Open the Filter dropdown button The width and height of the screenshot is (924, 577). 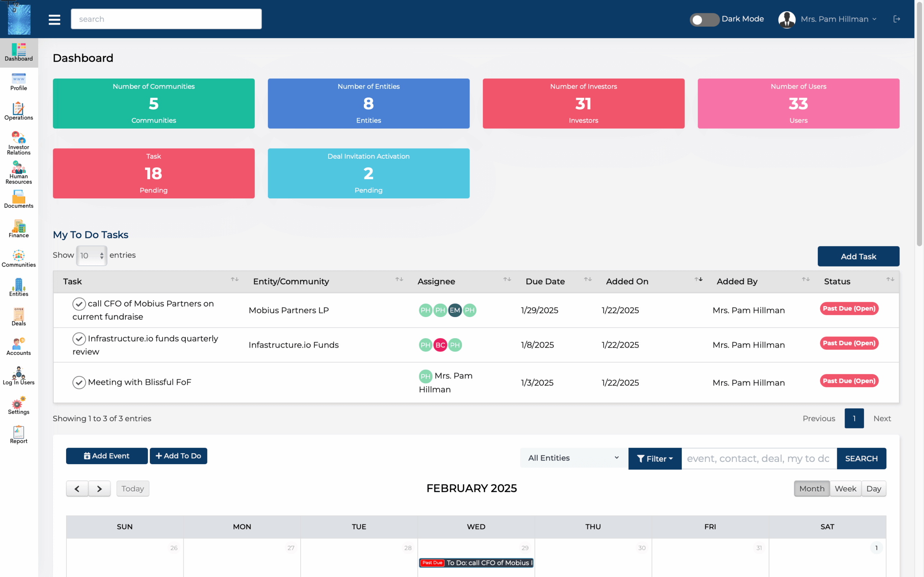point(654,458)
